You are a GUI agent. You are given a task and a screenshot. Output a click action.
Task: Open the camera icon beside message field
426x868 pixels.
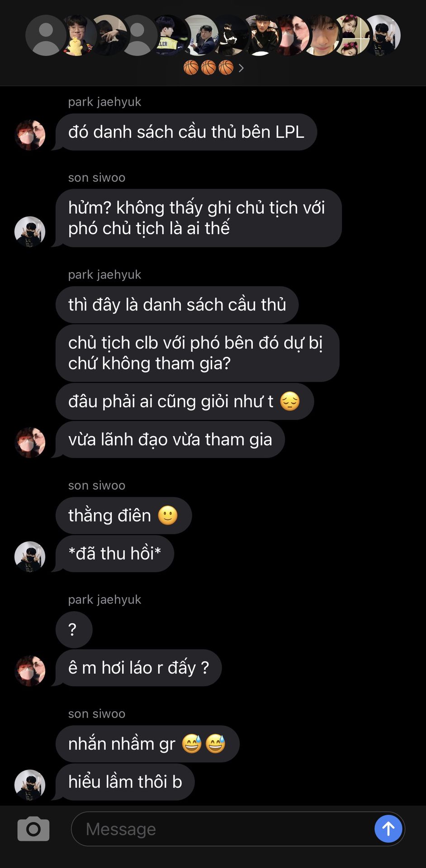(33, 829)
